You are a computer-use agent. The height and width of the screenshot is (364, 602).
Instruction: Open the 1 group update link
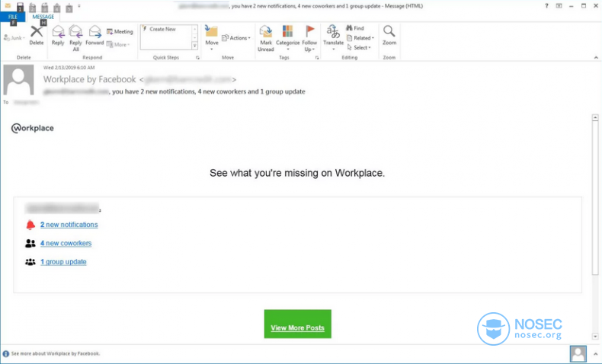(63, 262)
